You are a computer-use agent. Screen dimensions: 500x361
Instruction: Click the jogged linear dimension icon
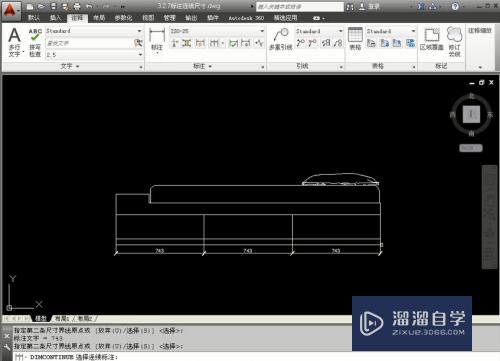259,43
